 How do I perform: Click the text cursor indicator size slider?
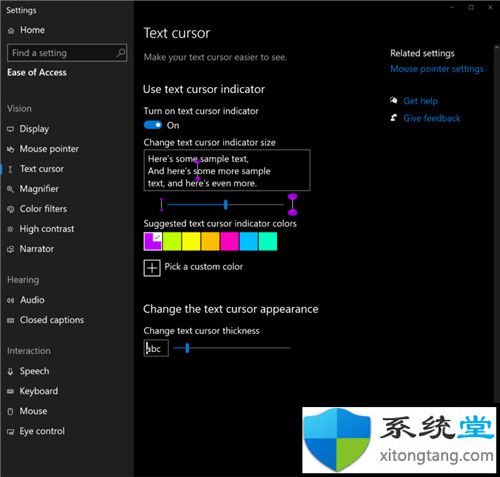[x=226, y=204]
